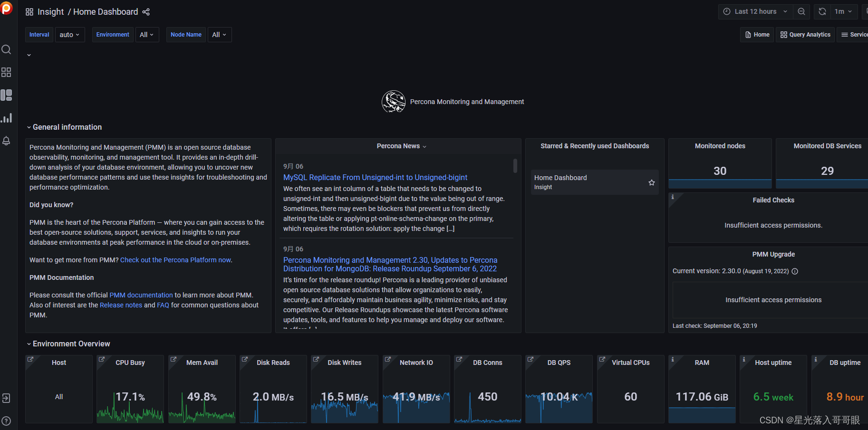Click the Home navigation button
This screenshot has height=430, width=868.
[x=757, y=35]
